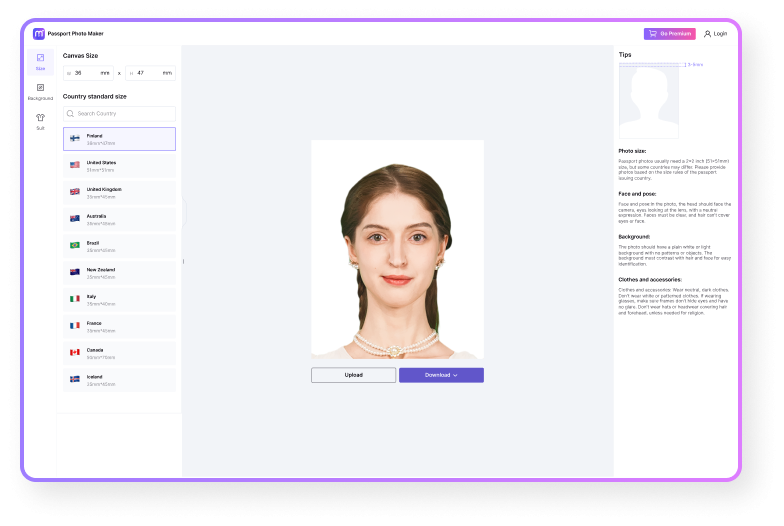Select United States standard size
The width and height of the screenshot is (784, 526).
click(x=119, y=165)
